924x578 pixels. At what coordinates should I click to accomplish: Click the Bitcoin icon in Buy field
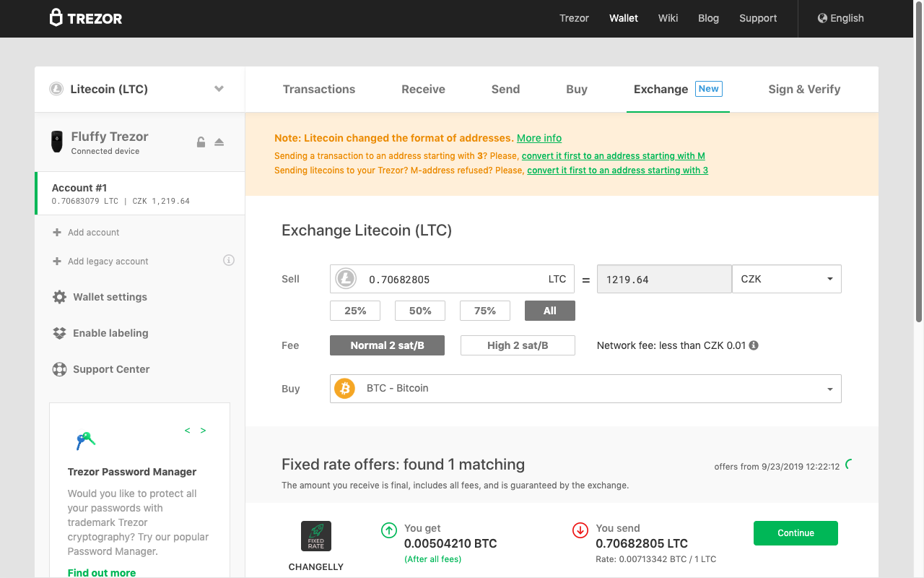click(344, 389)
